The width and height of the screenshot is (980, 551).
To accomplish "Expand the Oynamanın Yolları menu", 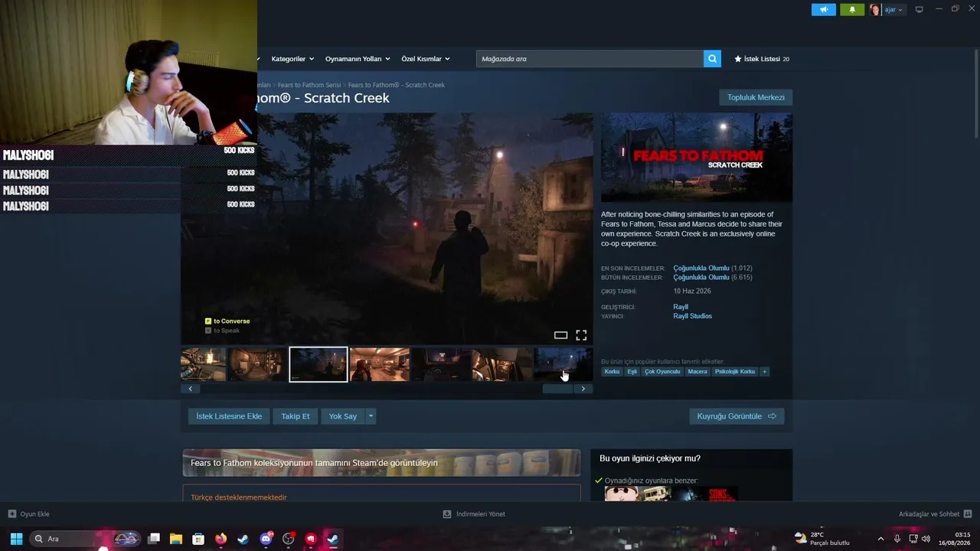I will 358,59.
